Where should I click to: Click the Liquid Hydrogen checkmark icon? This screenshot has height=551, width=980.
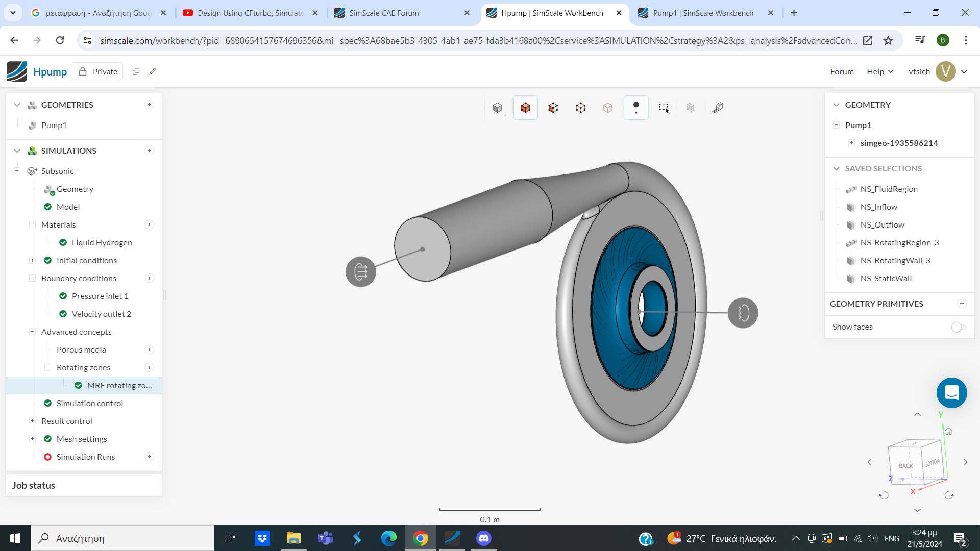point(63,242)
